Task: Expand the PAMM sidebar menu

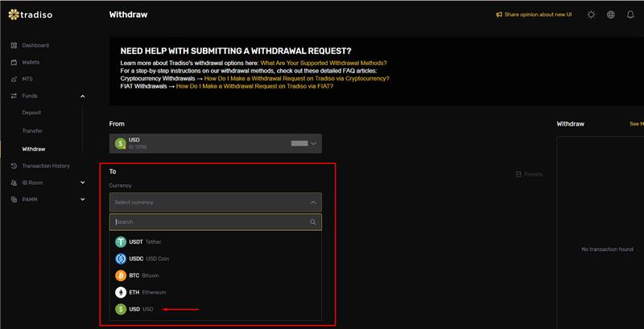Action: pos(82,199)
